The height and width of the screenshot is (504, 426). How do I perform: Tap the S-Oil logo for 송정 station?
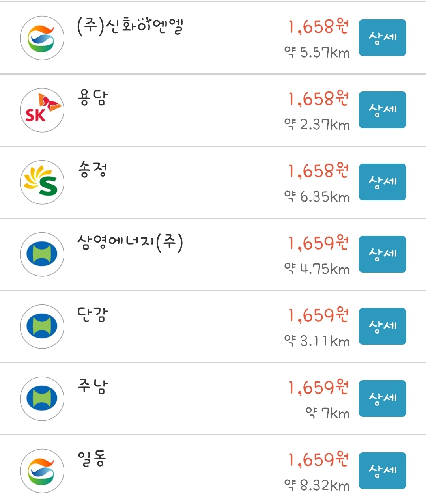pos(42,182)
